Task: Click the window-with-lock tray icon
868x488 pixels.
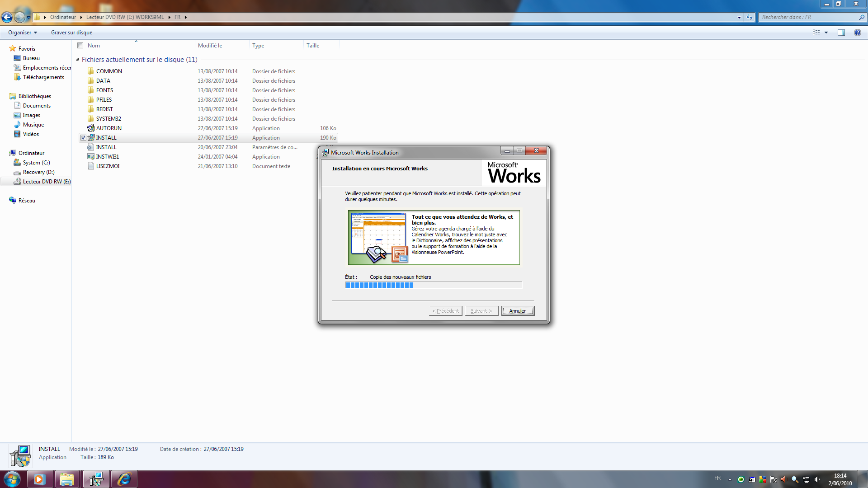Action: 751,480
